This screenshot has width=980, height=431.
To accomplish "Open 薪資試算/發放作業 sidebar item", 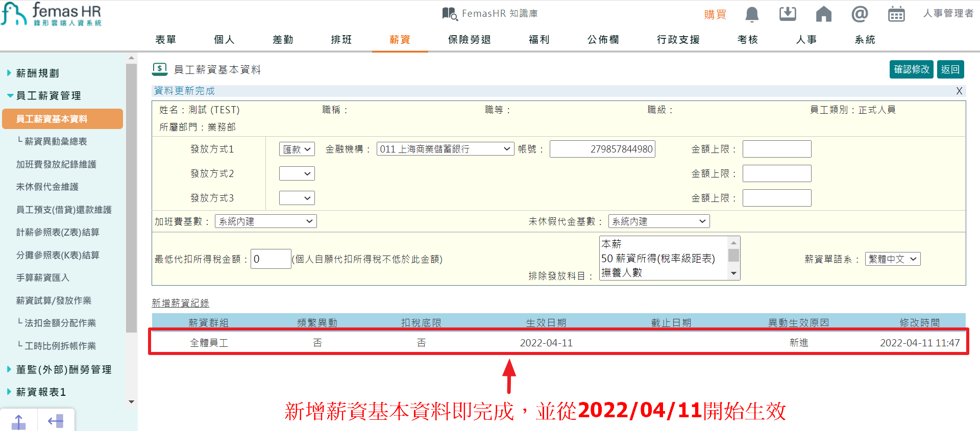I will point(54,300).
